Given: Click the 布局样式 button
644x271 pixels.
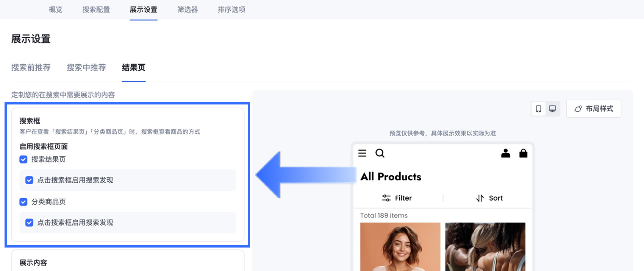Looking at the screenshot, I should tap(594, 109).
